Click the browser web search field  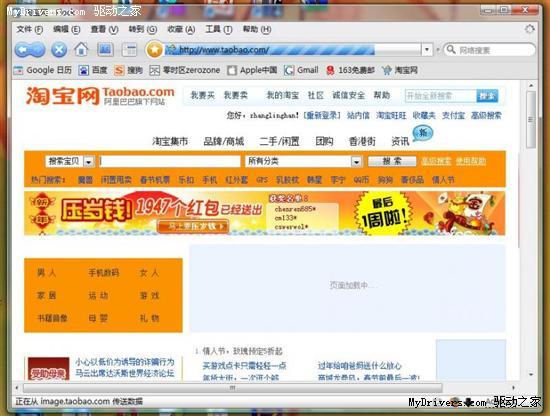(x=490, y=50)
